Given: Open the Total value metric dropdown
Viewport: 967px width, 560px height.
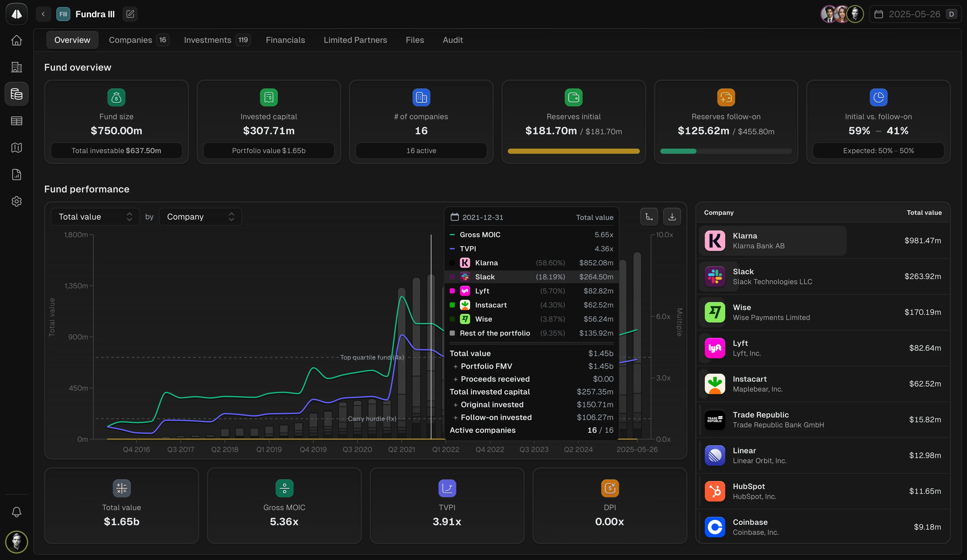Looking at the screenshot, I should pyautogui.click(x=95, y=217).
